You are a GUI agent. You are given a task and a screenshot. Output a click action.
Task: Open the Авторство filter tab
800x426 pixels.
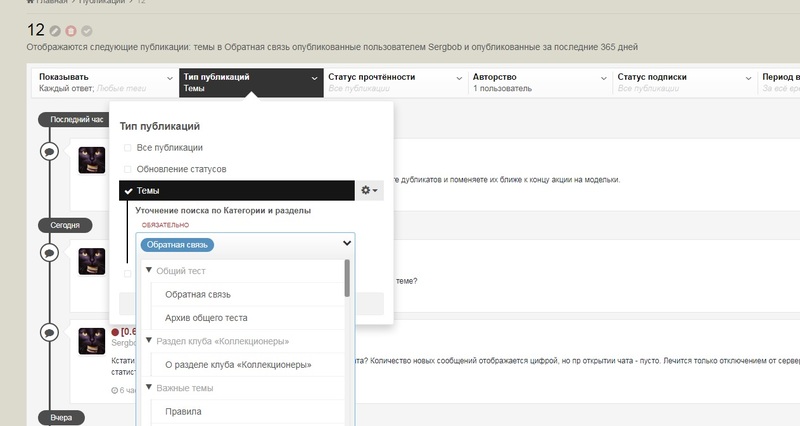tap(540, 82)
